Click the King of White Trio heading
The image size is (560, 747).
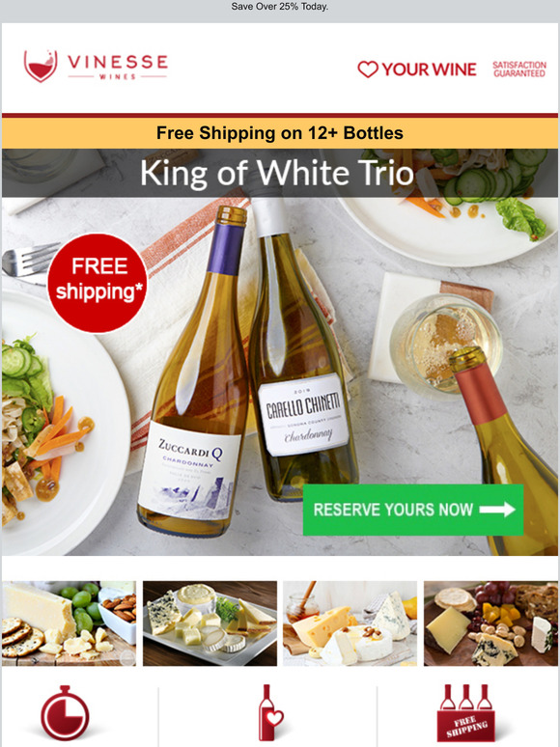pos(277,173)
